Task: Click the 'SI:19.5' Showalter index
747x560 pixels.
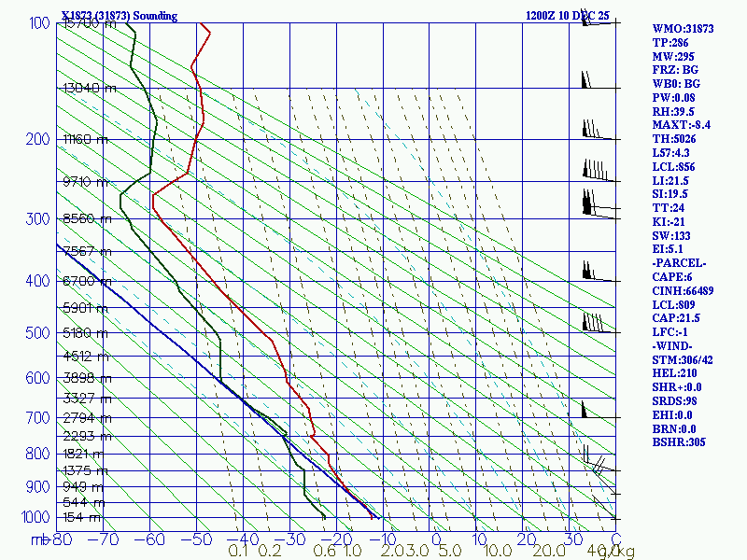Action: 669,194
